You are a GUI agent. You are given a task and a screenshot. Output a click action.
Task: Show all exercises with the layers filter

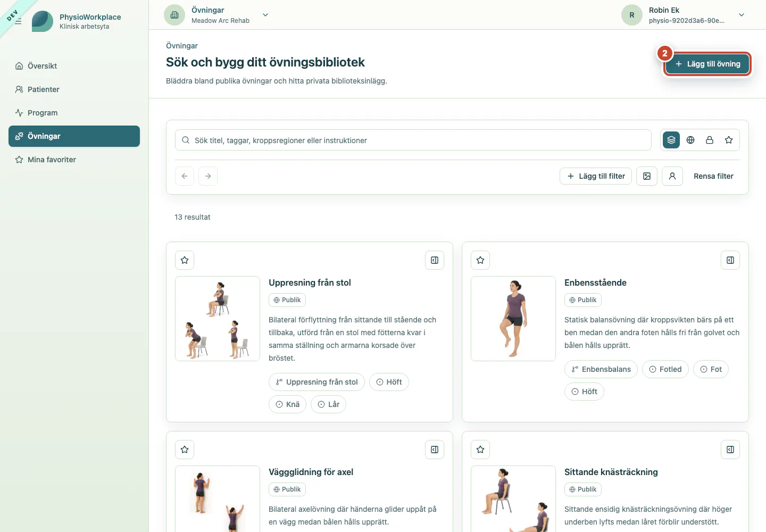point(671,140)
